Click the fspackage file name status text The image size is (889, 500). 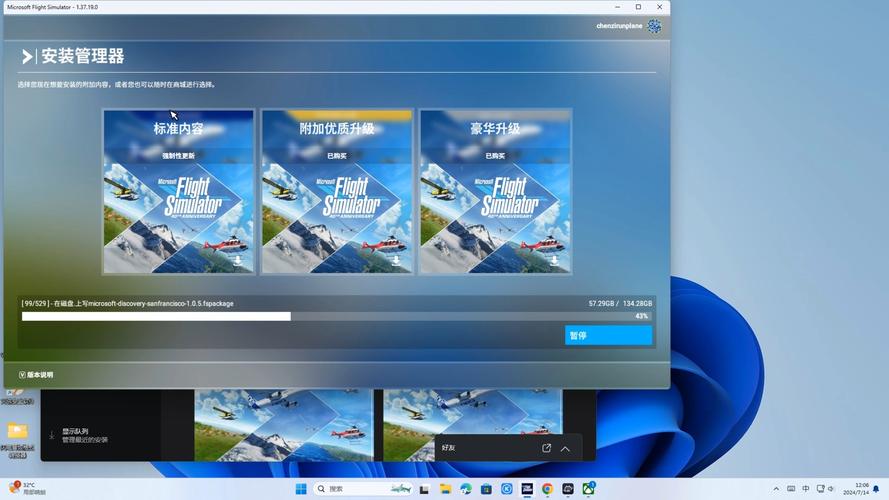click(128, 303)
